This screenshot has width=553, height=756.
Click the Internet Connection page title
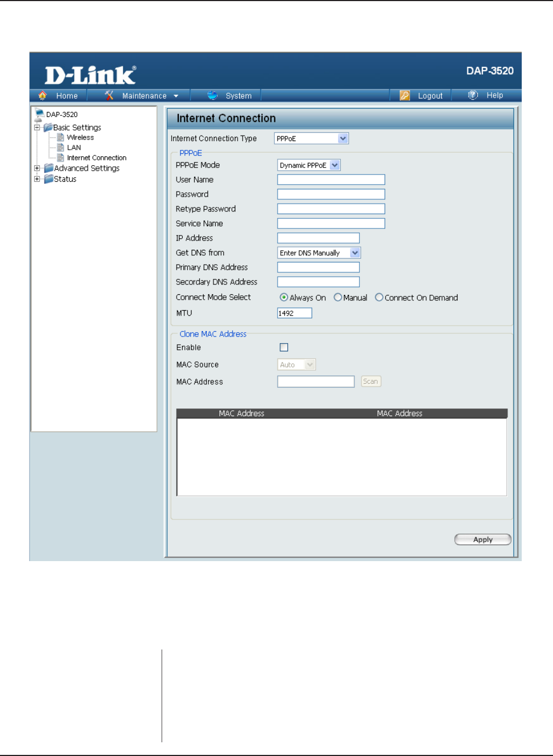(x=226, y=118)
